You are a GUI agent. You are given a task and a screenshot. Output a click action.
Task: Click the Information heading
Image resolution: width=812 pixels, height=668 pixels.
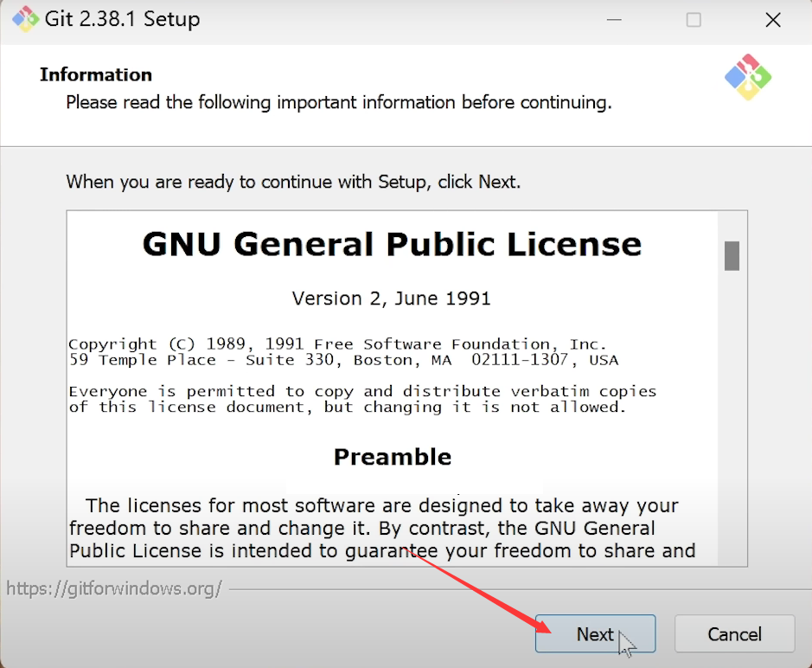(95, 74)
